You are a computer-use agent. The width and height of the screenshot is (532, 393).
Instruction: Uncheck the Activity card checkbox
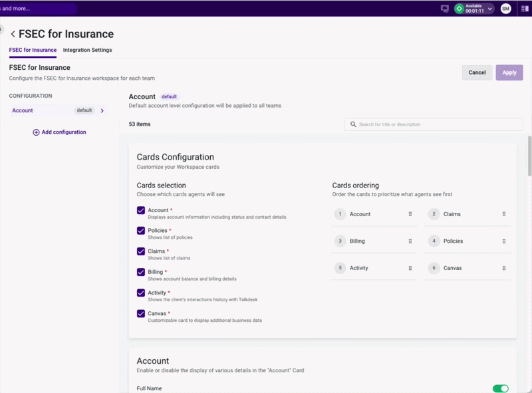(x=141, y=293)
